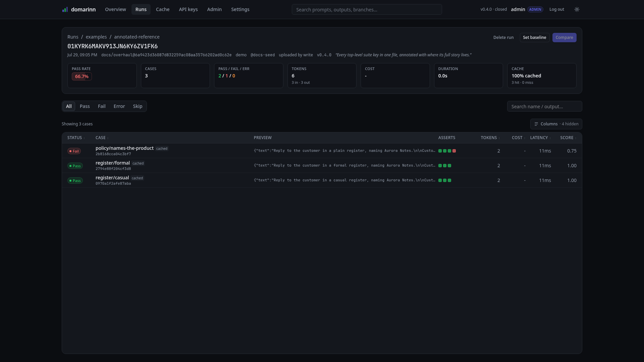Click the Fail status badge
This screenshot has width=644, height=362.
tap(74, 151)
